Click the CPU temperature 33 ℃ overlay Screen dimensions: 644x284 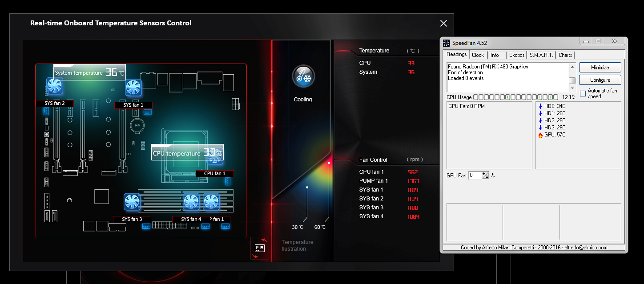[187, 152]
